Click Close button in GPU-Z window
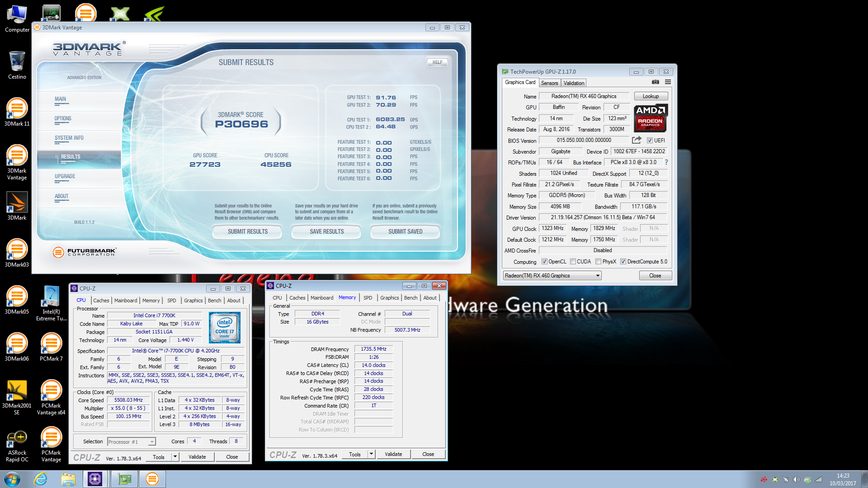The width and height of the screenshot is (868, 488). coord(655,276)
